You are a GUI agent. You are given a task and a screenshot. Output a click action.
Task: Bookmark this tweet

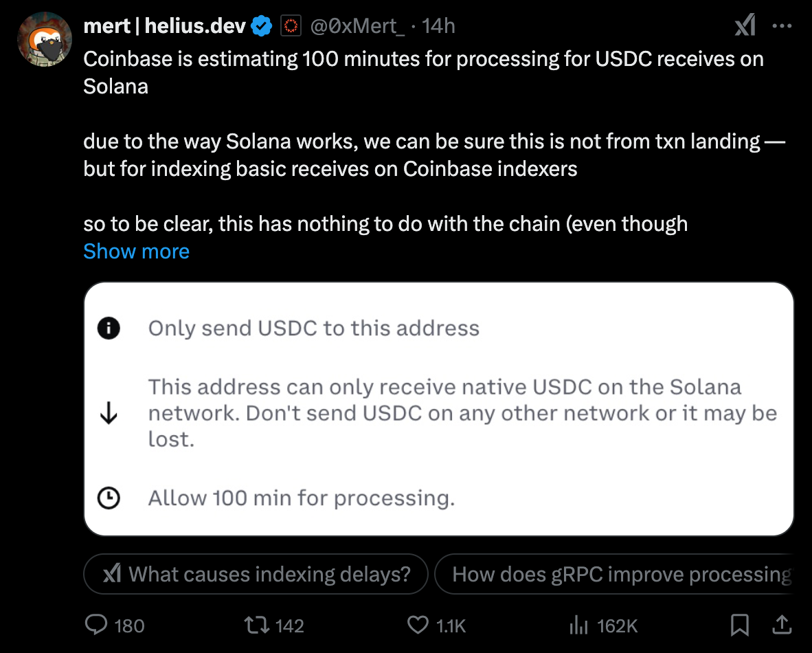pos(739,625)
